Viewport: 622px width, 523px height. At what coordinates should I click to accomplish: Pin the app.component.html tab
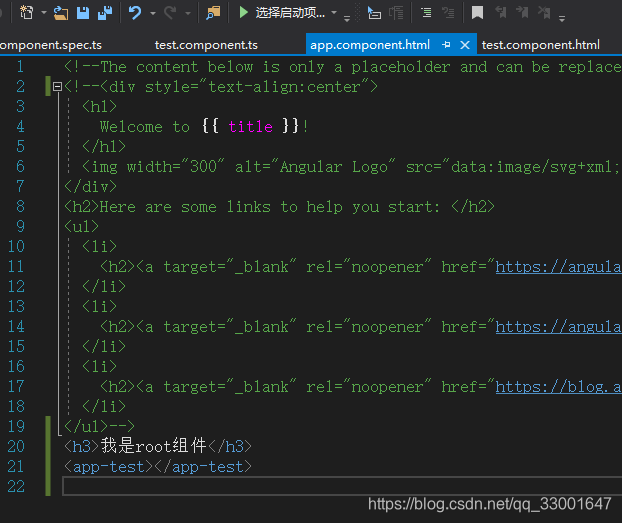(x=446, y=45)
